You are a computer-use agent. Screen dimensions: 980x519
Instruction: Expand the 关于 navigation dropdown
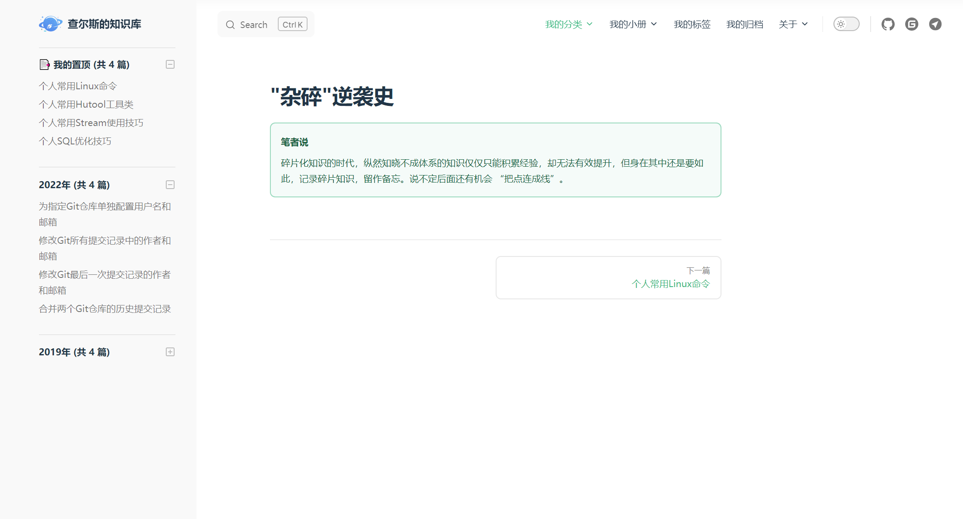[793, 24]
